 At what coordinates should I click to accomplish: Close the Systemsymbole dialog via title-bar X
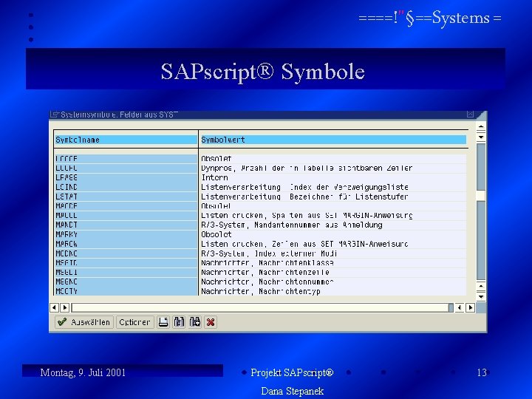[x=470, y=115]
